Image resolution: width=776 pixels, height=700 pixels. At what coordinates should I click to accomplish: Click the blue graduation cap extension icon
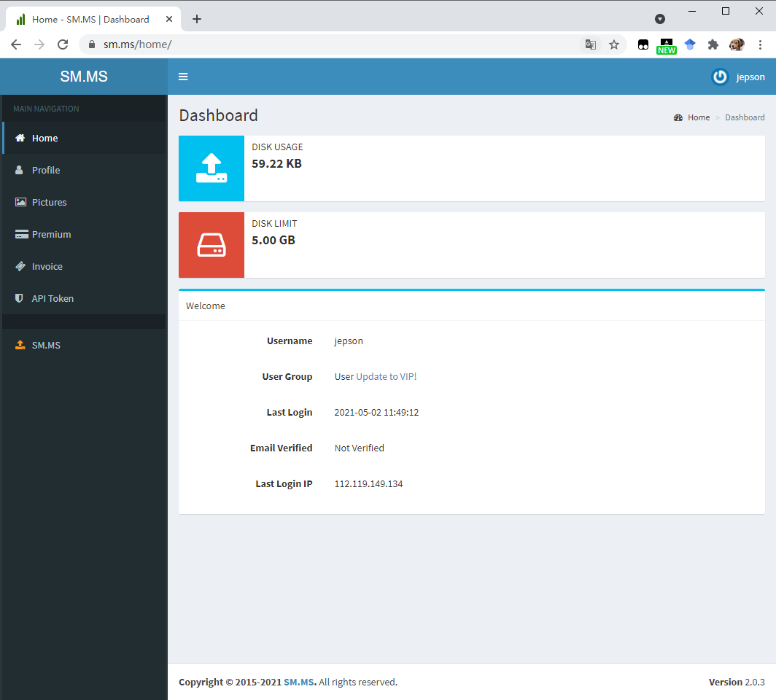coord(690,44)
